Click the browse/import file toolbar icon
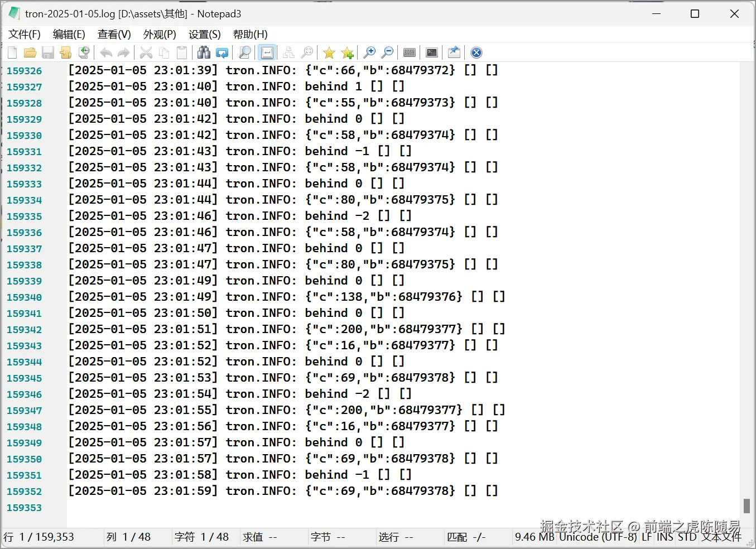The height and width of the screenshot is (549, 756). pos(66,52)
